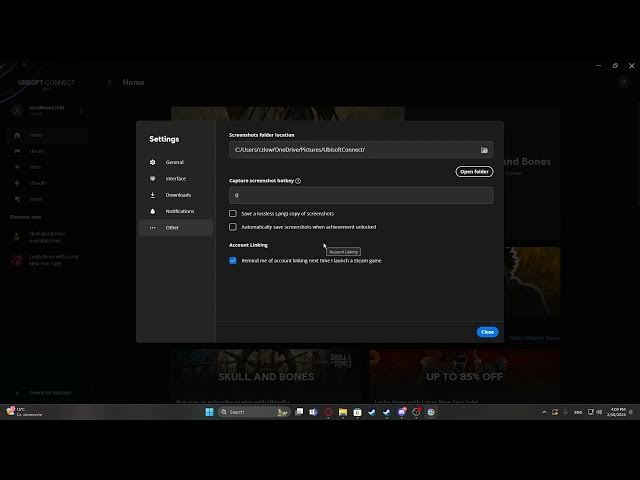
Task: Click the browse folder icon in path field
Action: (484, 150)
